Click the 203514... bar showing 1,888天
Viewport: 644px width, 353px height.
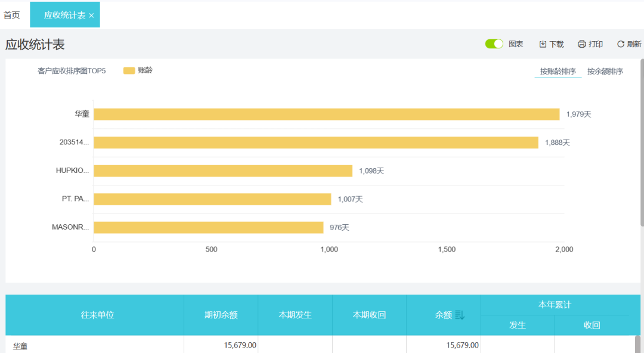(316, 143)
